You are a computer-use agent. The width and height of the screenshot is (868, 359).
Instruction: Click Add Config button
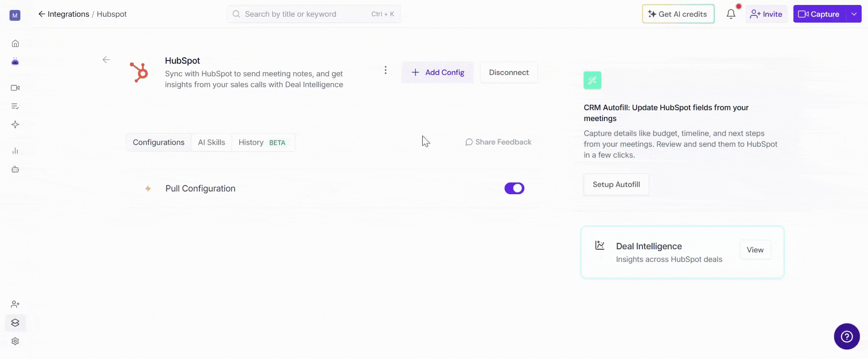tap(438, 72)
